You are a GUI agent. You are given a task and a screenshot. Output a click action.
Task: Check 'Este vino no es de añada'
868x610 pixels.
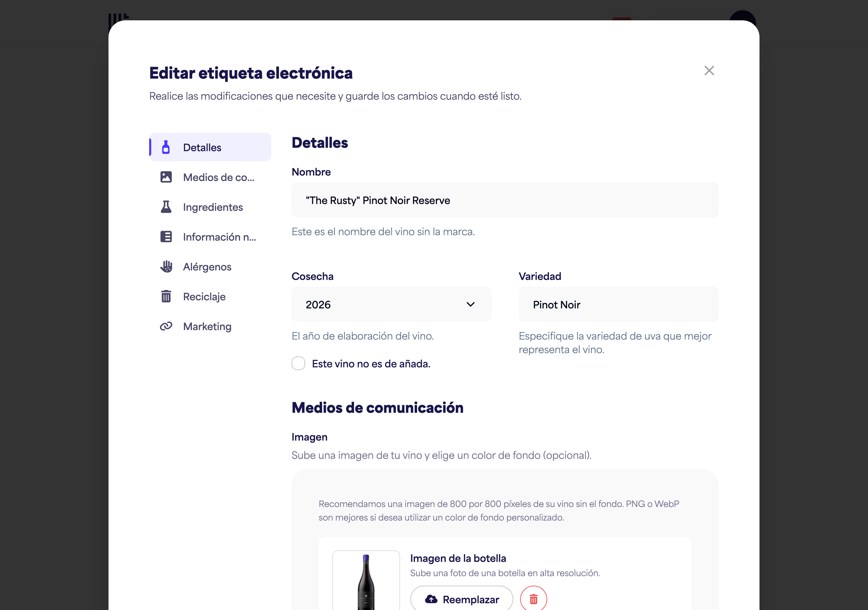298,364
